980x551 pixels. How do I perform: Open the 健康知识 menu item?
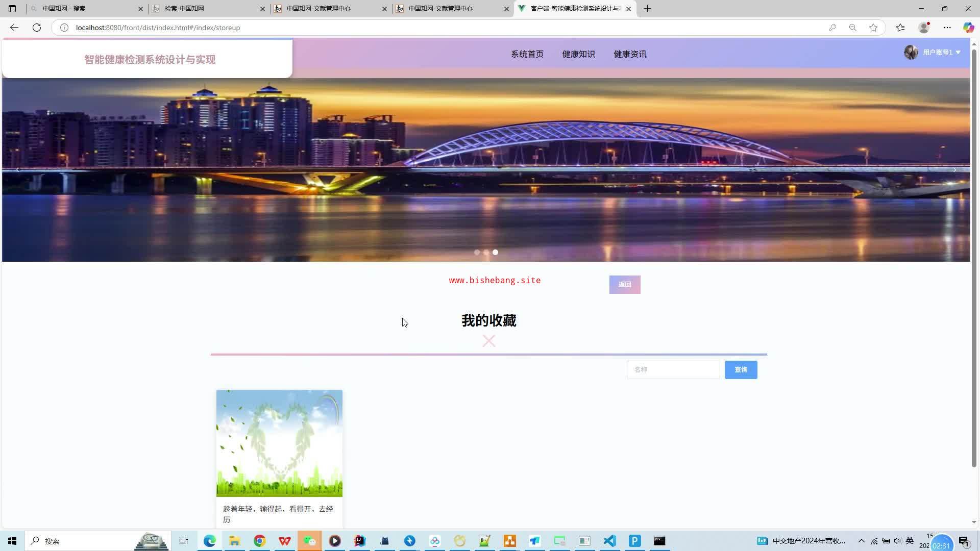pyautogui.click(x=578, y=54)
